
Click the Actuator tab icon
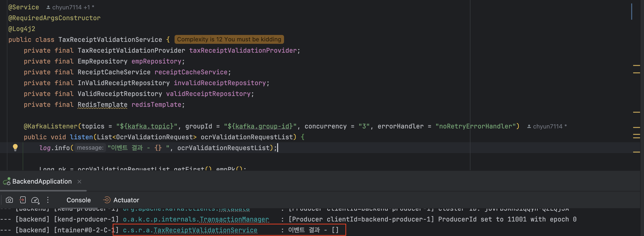[107, 200]
